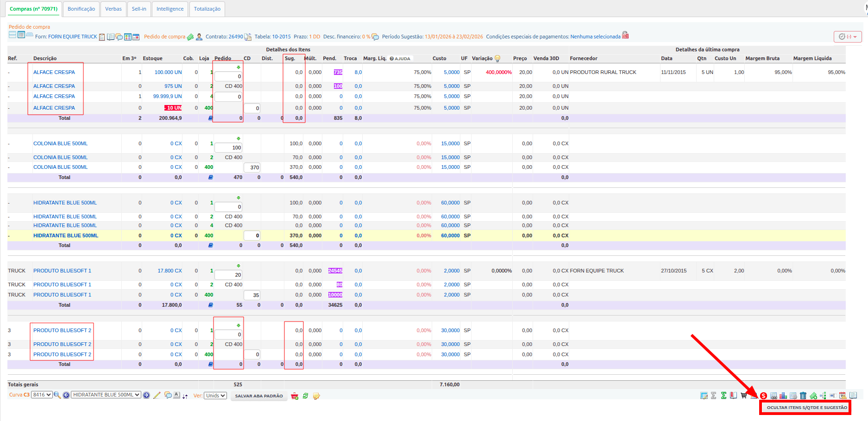Open the bar chart icon

[783, 396]
